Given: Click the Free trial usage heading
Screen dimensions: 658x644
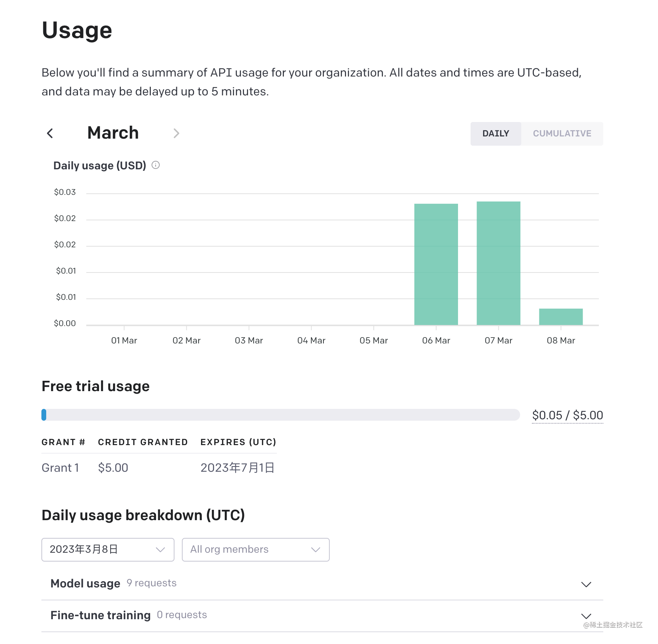Looking at the screenshot, I should pos(95,386).
